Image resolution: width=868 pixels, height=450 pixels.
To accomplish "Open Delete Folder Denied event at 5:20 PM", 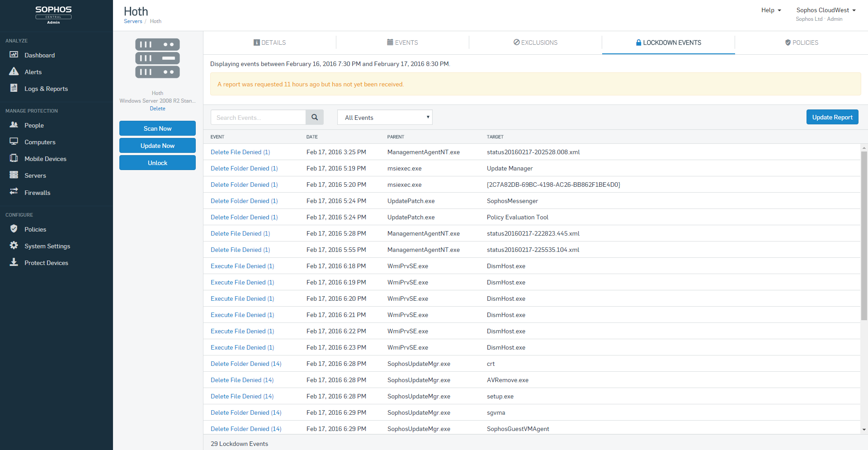I will point(244,185).
